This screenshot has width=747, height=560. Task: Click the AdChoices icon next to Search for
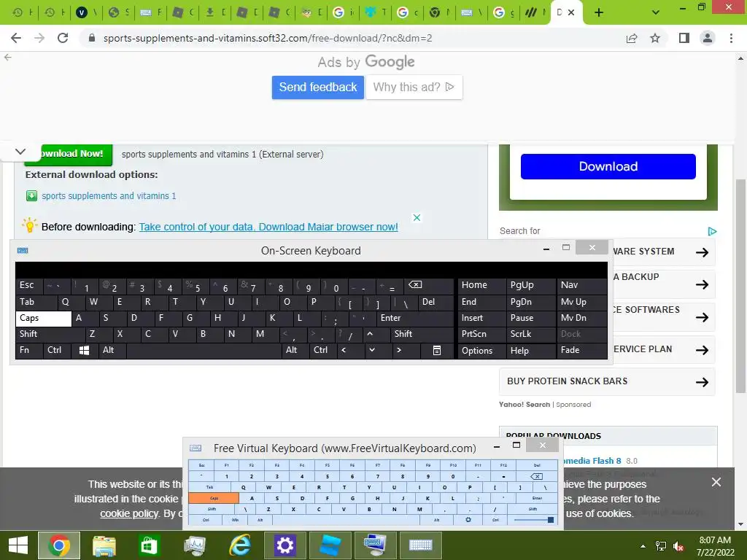712,231
